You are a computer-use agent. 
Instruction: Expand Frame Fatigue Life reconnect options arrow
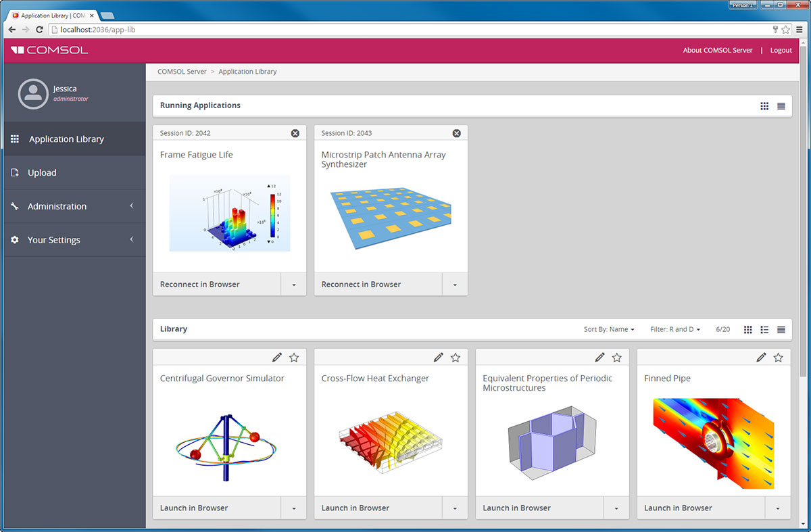[x=293, y=285]
